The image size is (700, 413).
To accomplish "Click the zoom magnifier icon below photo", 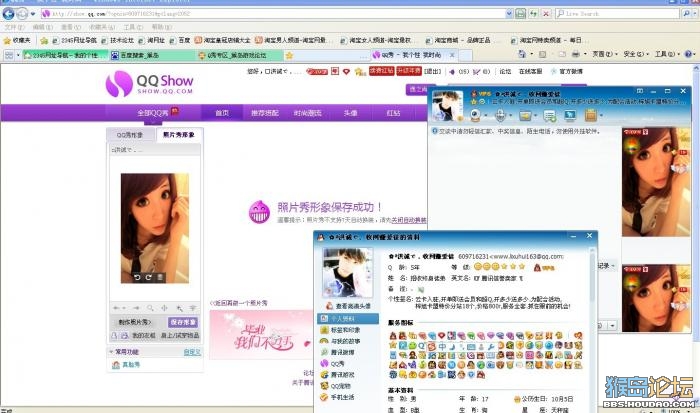I will click(x=150, y=308).
